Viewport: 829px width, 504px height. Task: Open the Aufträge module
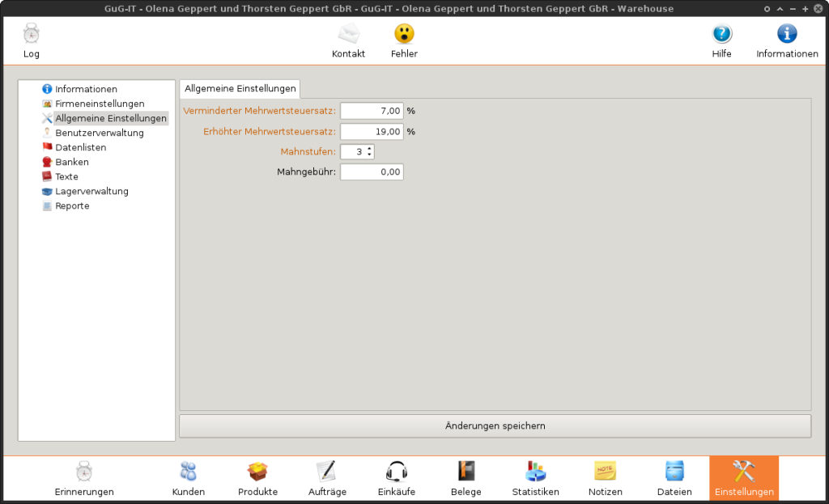point(325,471)
